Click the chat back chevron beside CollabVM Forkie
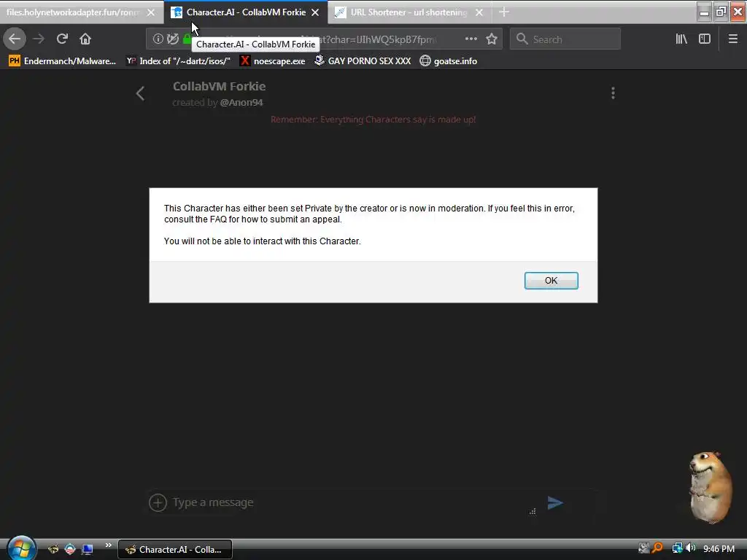 pos(140,93)
